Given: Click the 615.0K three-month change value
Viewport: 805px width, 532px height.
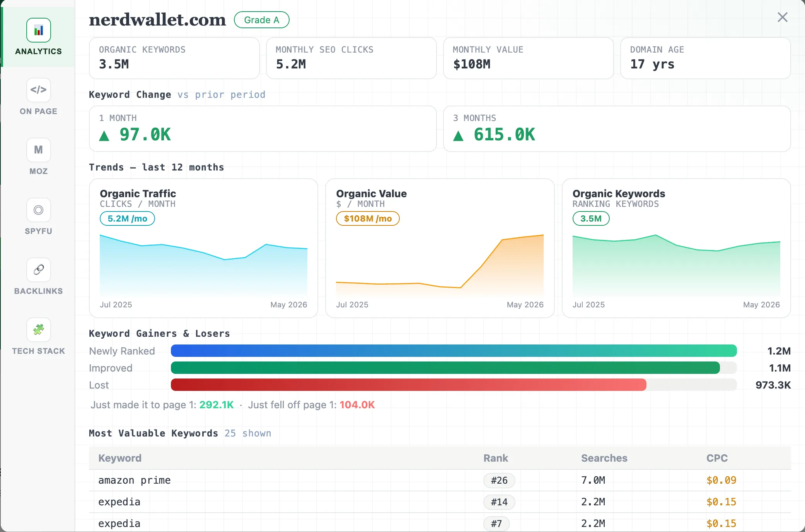Looking at the screenshot, I should tap(504, 135).
